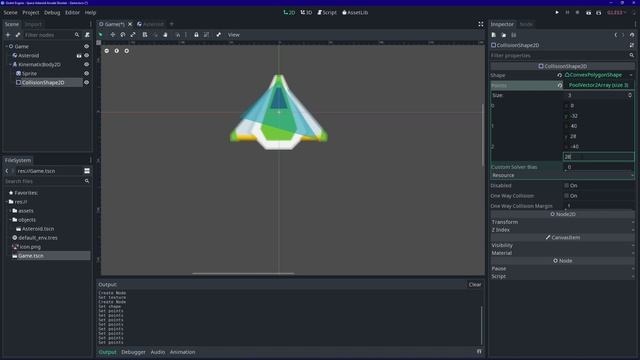Click the search icon in Filter nodes
This screenshot has width=640, height=360.
point(77,35)
